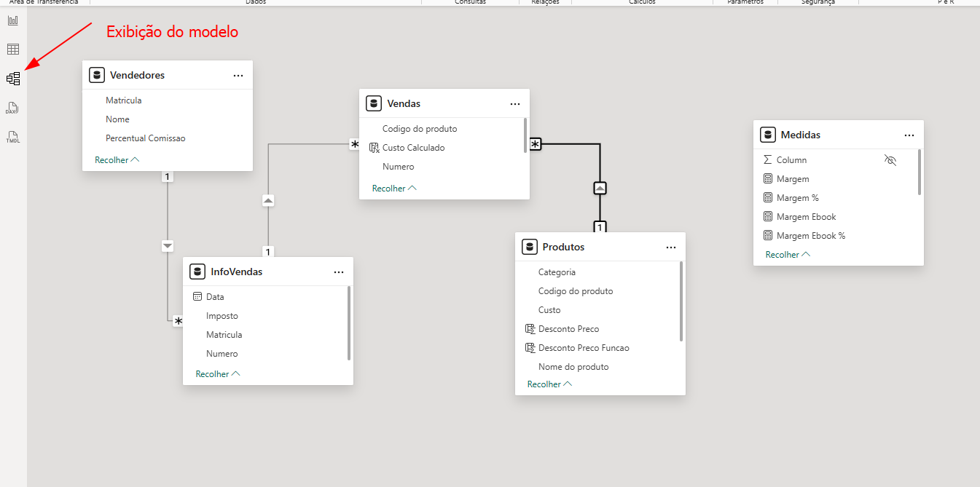Open the DAX query view icon
Image resolution: width=980 pixels, height=487 pixels.
(13, 108)
